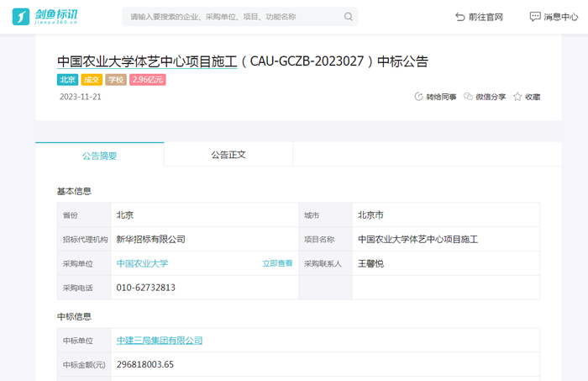Click the project title link 中国农业大学体艺中心项目施工
Viewport: 588px width, 381px height.
tap(147, 61)
